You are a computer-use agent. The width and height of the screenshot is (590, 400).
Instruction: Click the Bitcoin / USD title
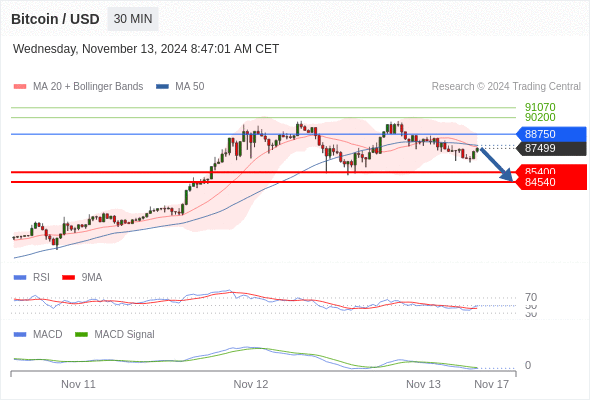55,19
